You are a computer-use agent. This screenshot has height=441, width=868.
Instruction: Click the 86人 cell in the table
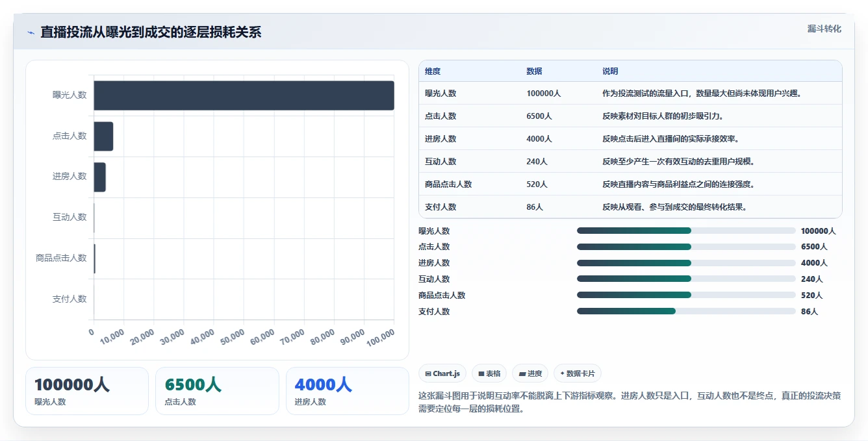click(535, 207)
